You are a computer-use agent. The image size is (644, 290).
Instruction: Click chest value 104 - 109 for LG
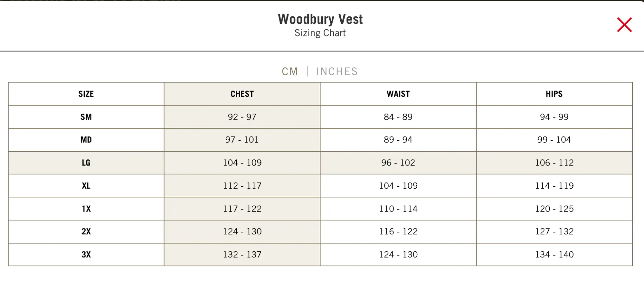(x=242, y=163)
